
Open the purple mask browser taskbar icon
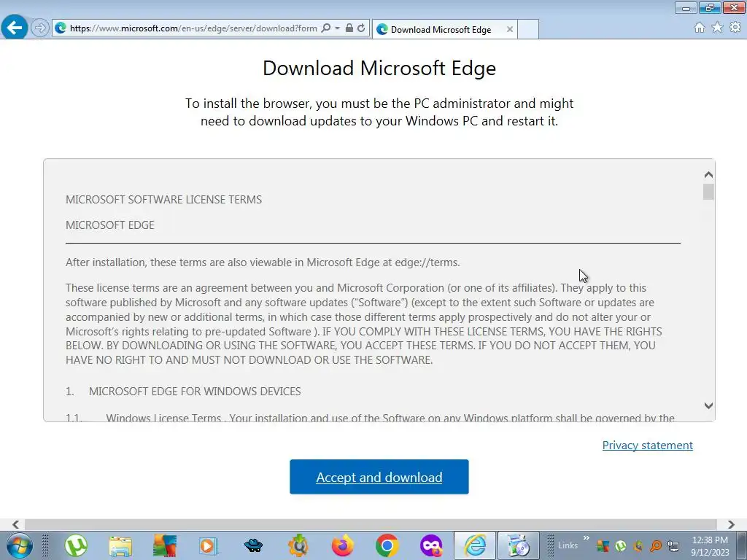[x=431, y=545]
